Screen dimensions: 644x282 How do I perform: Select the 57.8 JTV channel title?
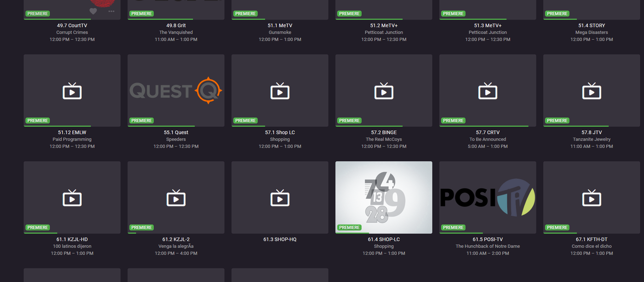tap(592, 132)
